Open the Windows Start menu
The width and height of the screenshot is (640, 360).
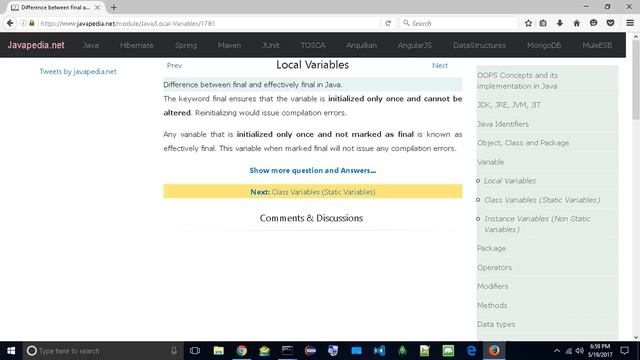11,351
